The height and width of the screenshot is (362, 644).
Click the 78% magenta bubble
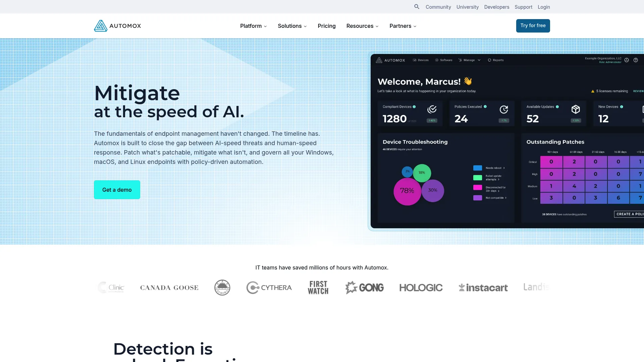[407, 191]
